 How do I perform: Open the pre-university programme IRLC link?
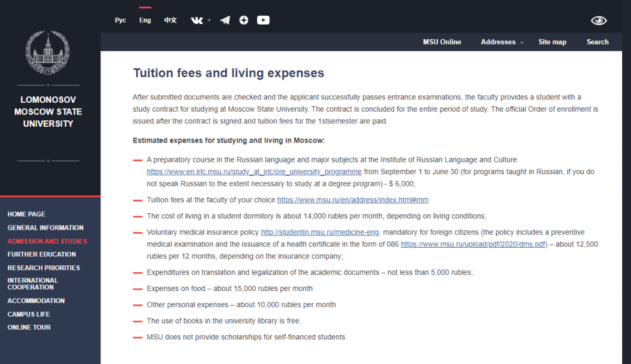click(x=254, y=172)
